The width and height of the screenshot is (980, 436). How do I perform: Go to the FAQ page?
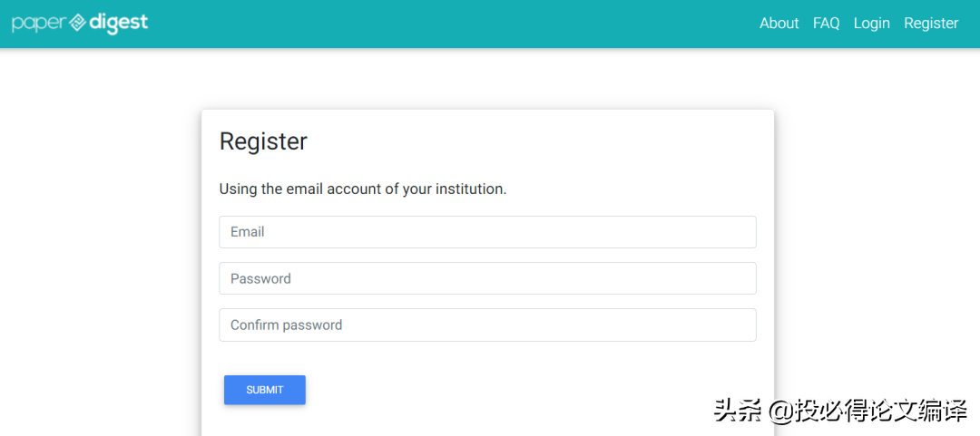(x=826, y=24)
